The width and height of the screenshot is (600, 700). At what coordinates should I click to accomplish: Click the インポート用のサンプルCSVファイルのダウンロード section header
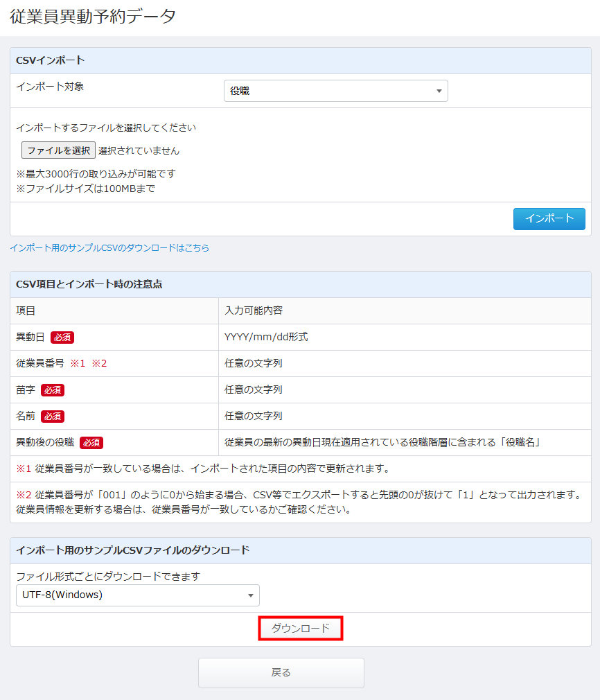pyautogui.click(x=132, y=551)
